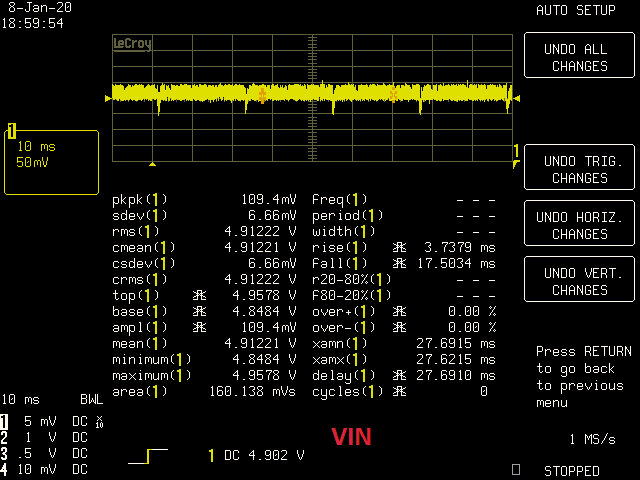Screen dimensions: 640x480
Task: Click the warning icon beside over+(1)
Action: pyautogui.click(x=399, y=311)
